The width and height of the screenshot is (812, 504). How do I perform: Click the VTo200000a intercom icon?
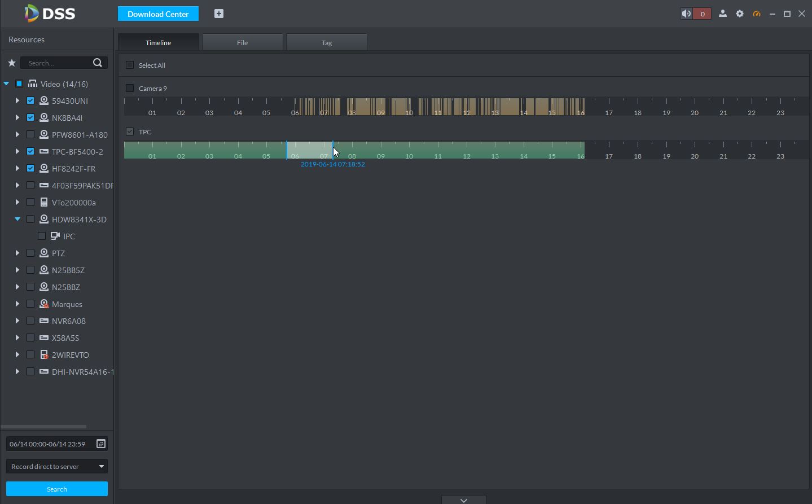tap(44, 202)
